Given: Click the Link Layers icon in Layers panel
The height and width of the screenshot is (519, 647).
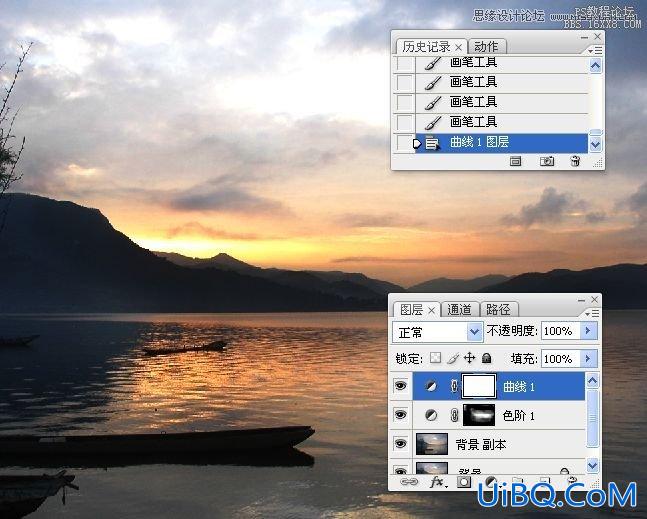Looking at the screenshot, I should tap(409, 481).
